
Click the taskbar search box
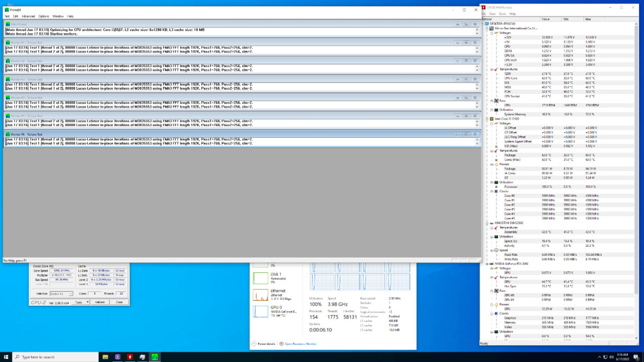point(54,357)
